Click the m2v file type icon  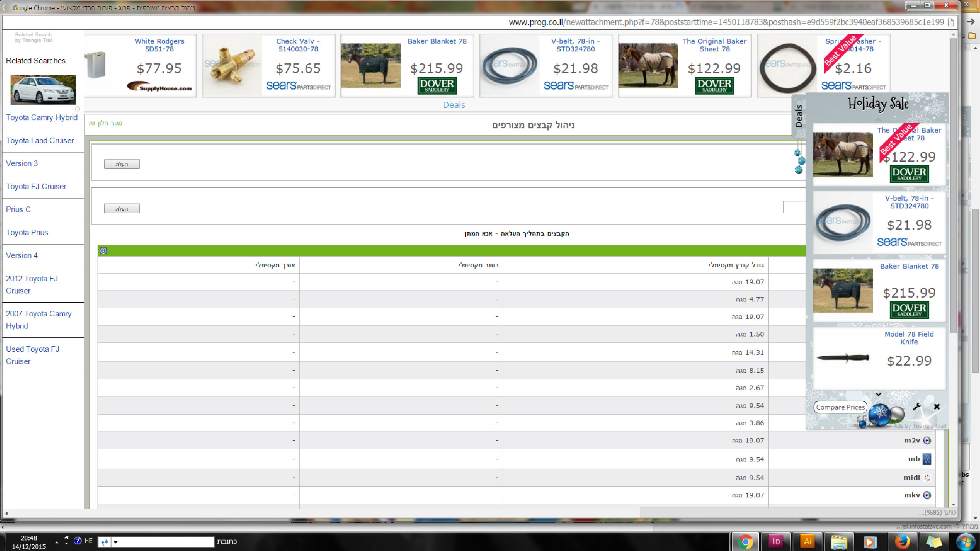(x=927, y=440)
